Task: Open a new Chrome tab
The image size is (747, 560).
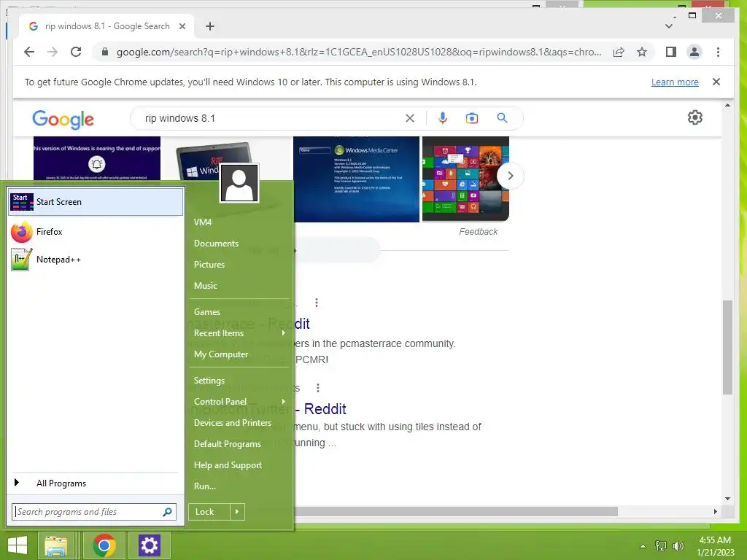Action: (x=210, y=26)
